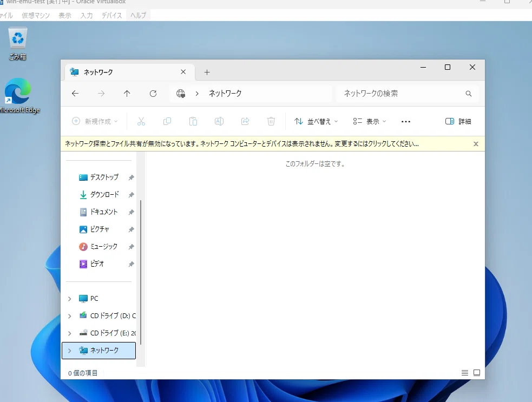Click the ネットワーク explorer tab
Screen dimensions: 532x402
(x=129, y=72)
